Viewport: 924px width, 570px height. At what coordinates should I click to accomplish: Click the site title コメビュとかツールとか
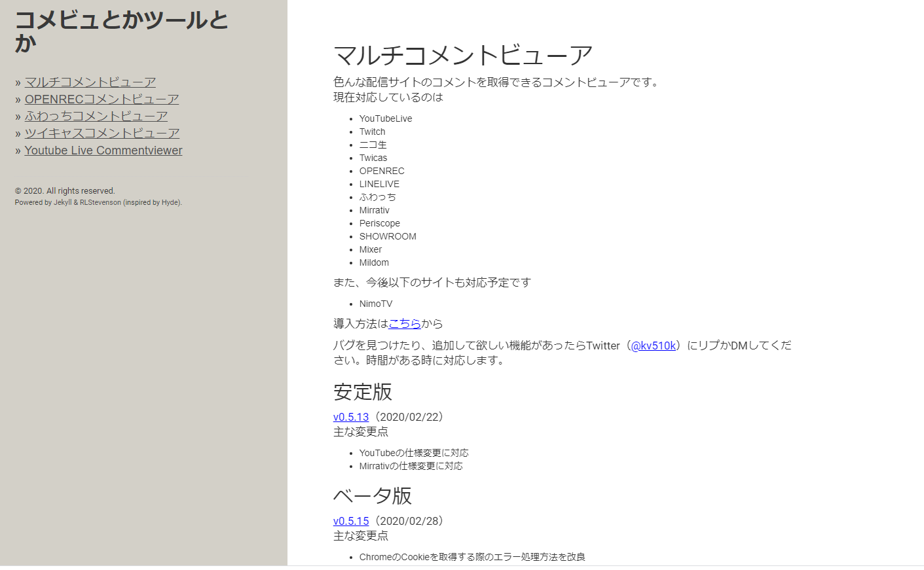click(x=121, y=31)
